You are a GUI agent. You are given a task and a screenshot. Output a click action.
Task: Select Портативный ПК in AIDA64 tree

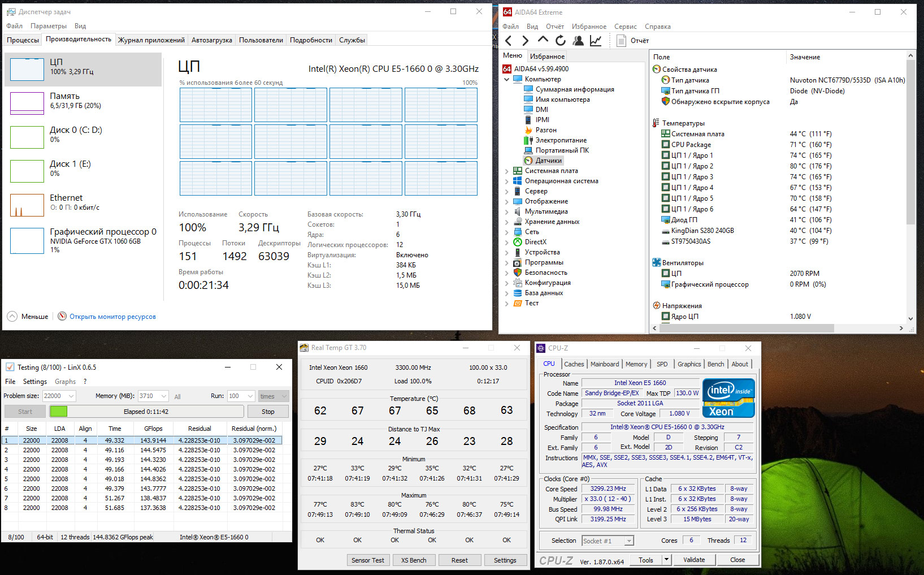pos(557,150)
